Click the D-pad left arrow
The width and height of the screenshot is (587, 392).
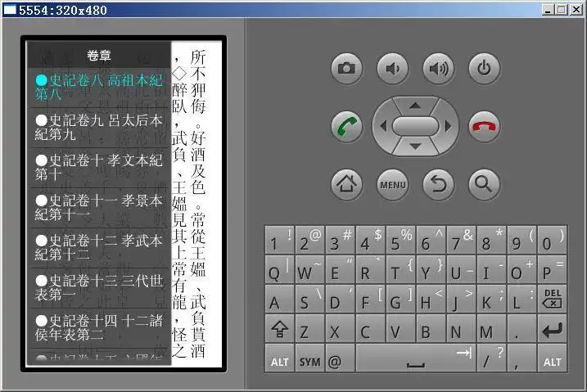(x=382, y=126)
